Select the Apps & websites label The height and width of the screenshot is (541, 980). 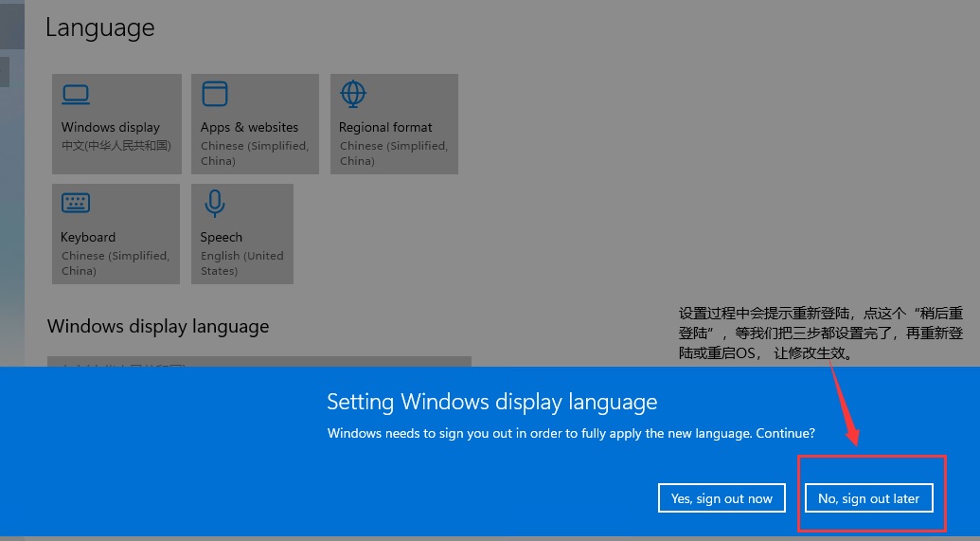(249, 127)
